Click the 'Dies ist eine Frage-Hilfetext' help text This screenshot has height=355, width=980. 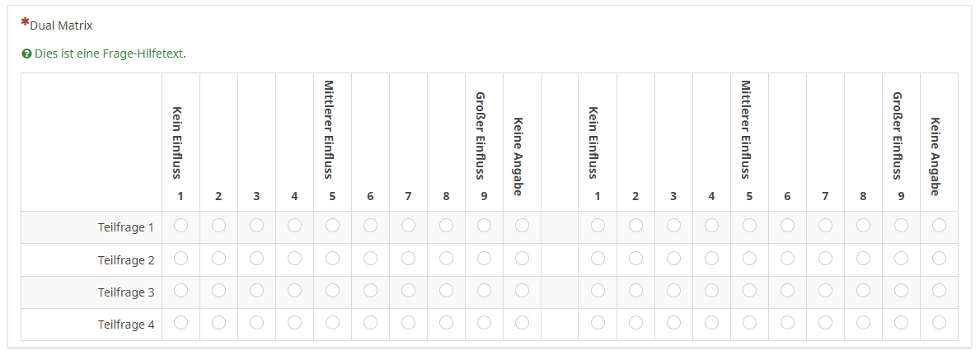(x=110, y=54)
